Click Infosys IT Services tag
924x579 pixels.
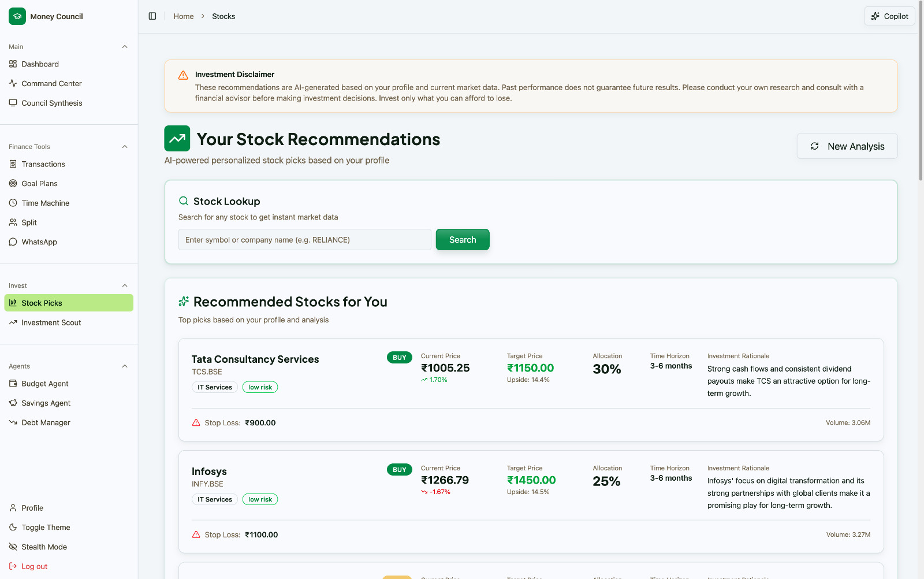pyautogui.click(x=215, y=499)
